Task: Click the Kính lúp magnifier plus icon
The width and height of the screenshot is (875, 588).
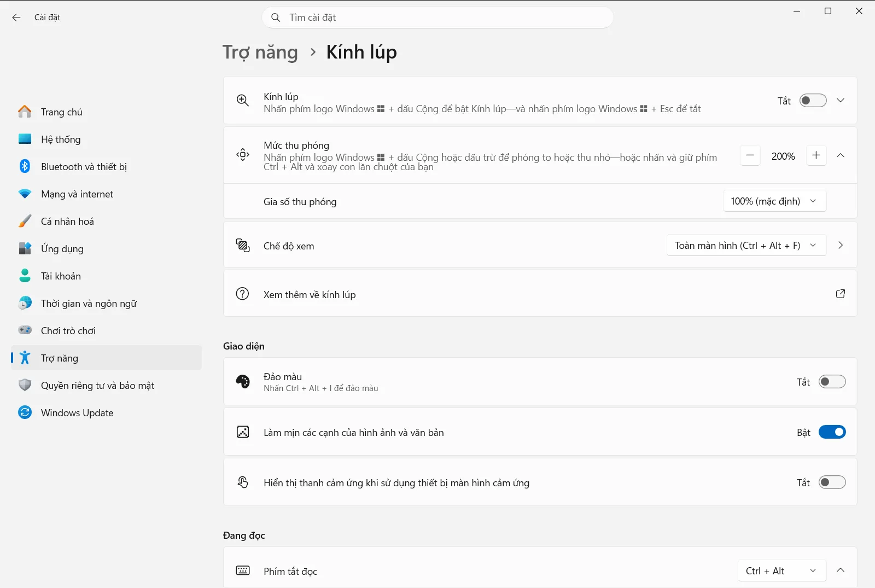Action: point(243,100)
